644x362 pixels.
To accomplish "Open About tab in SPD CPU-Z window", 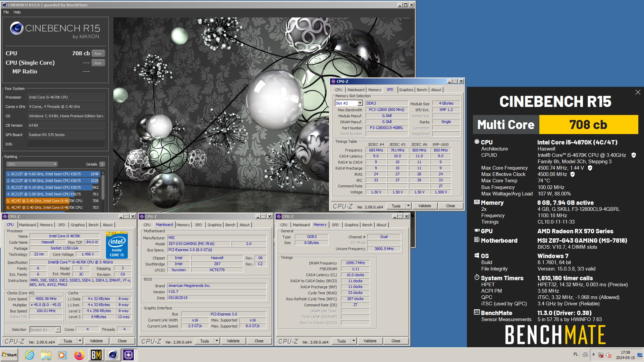I will click(x=436, y=90).
